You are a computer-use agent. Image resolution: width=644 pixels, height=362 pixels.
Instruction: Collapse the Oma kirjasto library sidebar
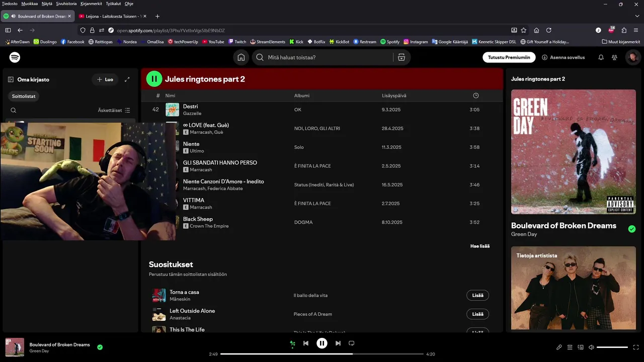(11, 79)
